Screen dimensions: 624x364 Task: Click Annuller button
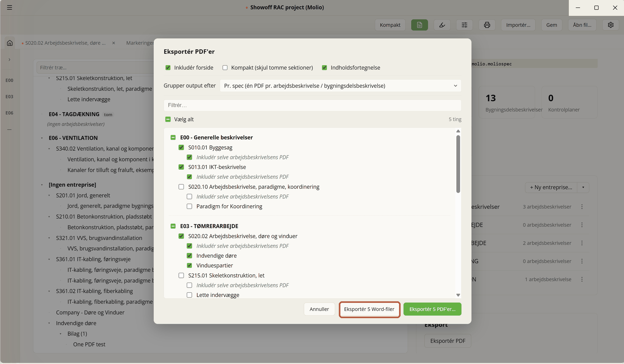coord(319,309)
